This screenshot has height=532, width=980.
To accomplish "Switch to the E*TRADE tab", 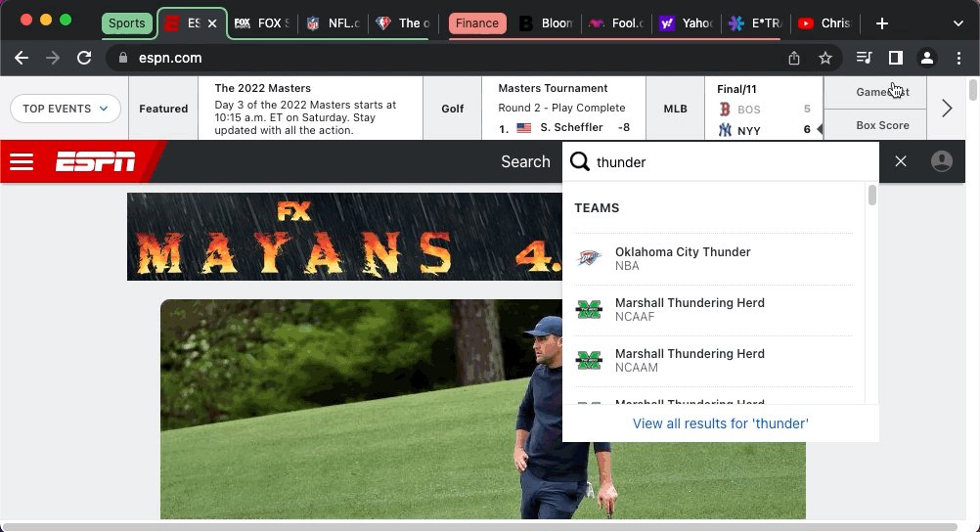I will pyautogui.click(x=756, y=23).
